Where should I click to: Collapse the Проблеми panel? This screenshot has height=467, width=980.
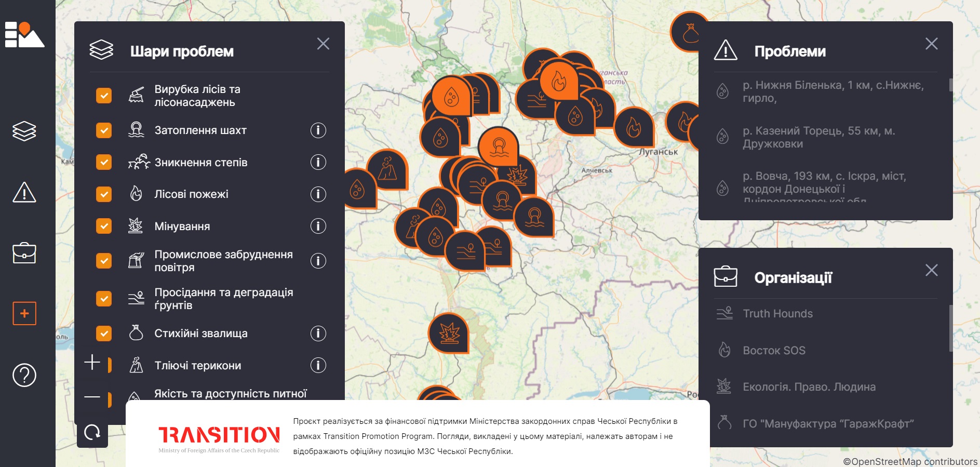[931, 44]
